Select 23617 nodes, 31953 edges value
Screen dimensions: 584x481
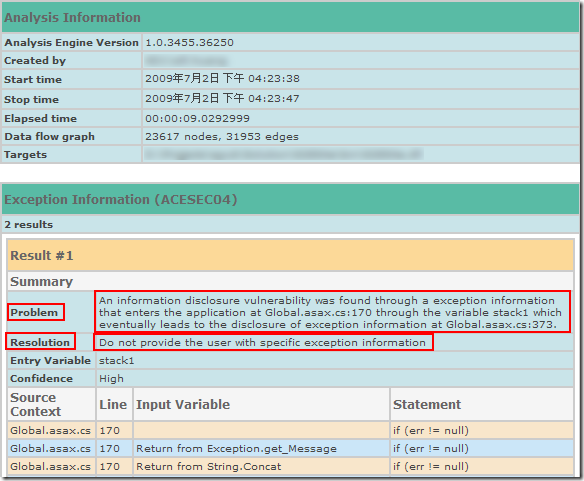click(x=222, y=137)
